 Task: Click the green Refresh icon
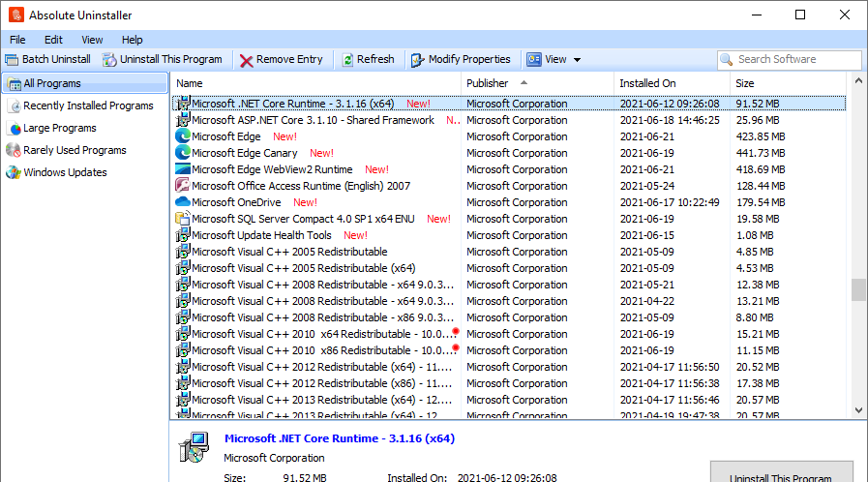coord(347,60)
